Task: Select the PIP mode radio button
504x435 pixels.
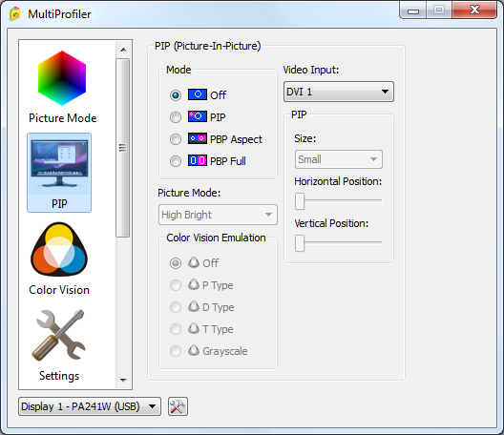Action: click(x=176, y=117)
